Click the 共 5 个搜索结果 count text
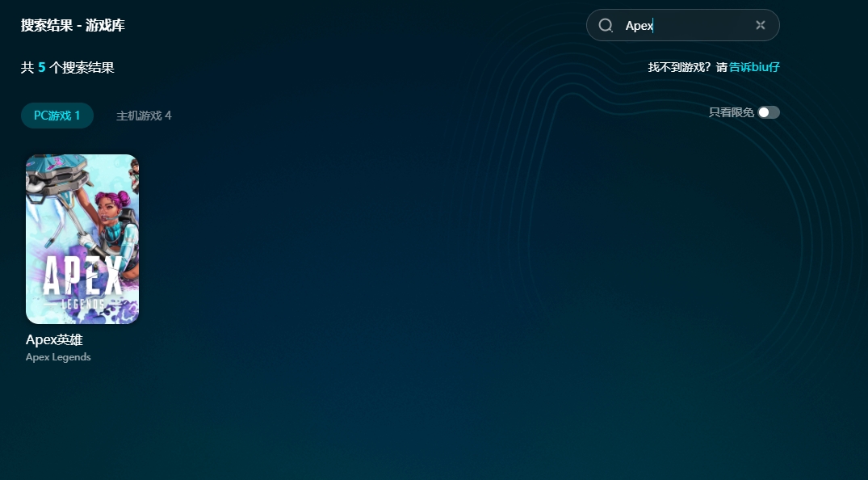The height and width of the screenshot is (480, 868). pyautogui.click(x=68, y=68)
